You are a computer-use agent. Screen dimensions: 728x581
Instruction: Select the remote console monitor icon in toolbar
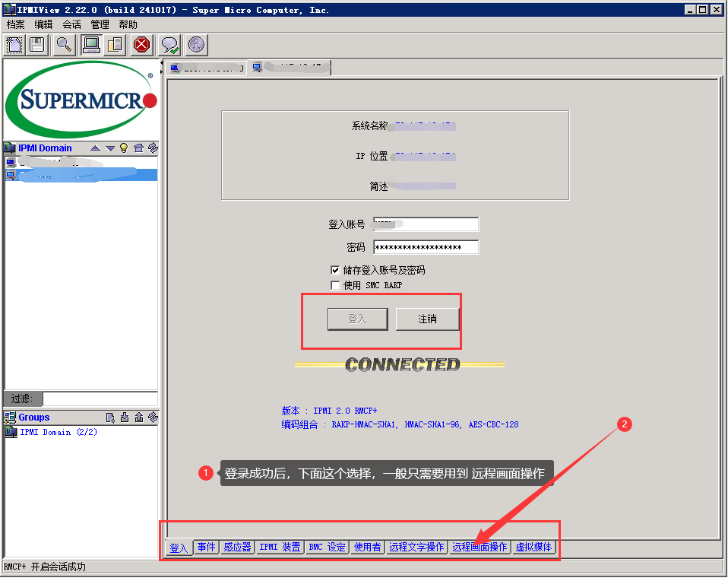coord(91,45)
